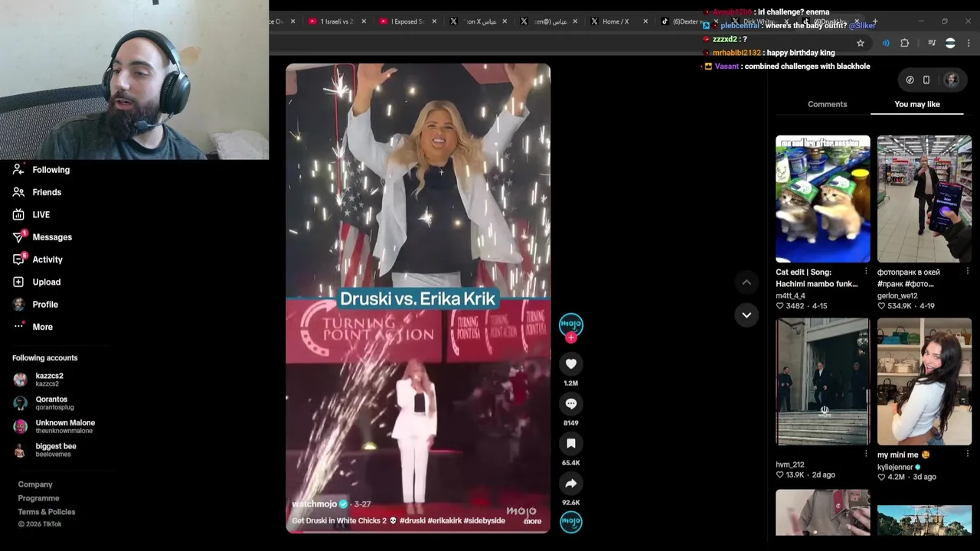
Task: Click the #erikakirk hashtag in caption
Action: tap(444, 521)
